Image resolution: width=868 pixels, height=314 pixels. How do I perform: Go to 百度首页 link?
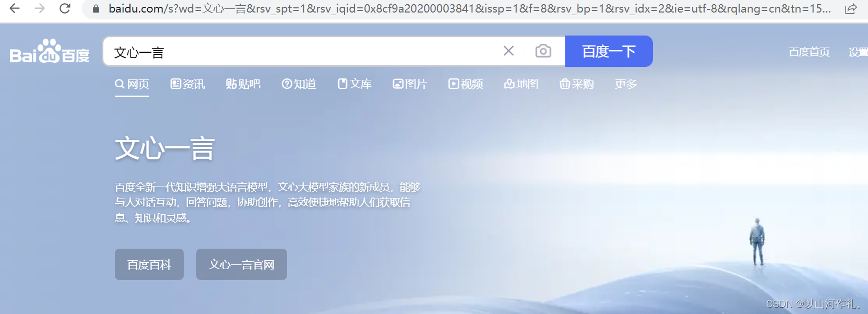point(809,52)
